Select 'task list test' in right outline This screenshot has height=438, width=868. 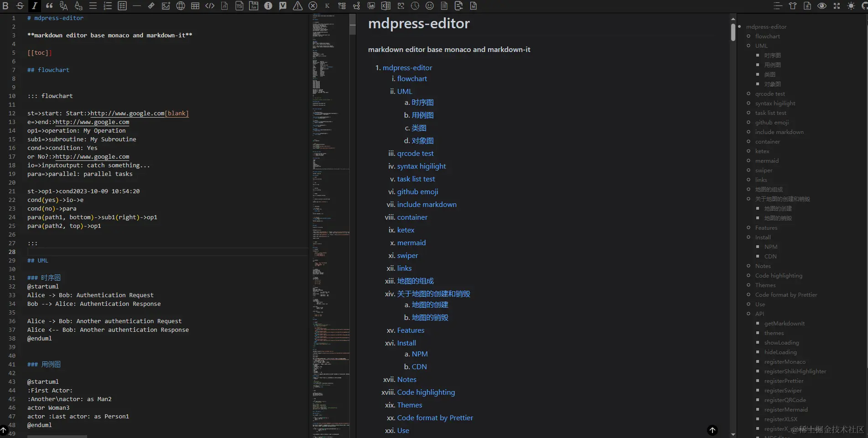pos(770,113)
